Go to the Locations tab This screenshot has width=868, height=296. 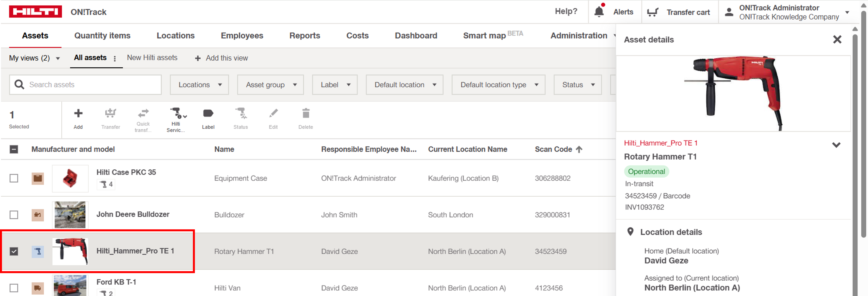pos(176,35)
